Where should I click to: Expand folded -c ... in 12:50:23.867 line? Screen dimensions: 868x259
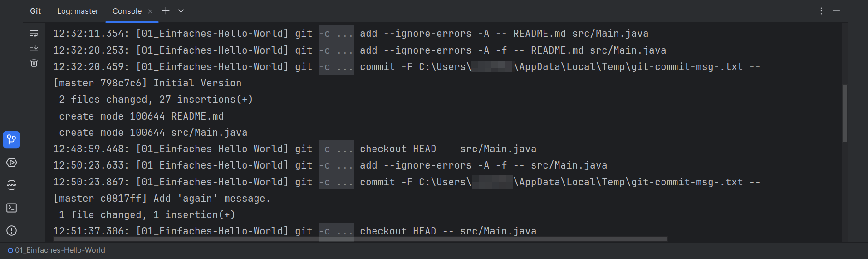coord(336,182)
